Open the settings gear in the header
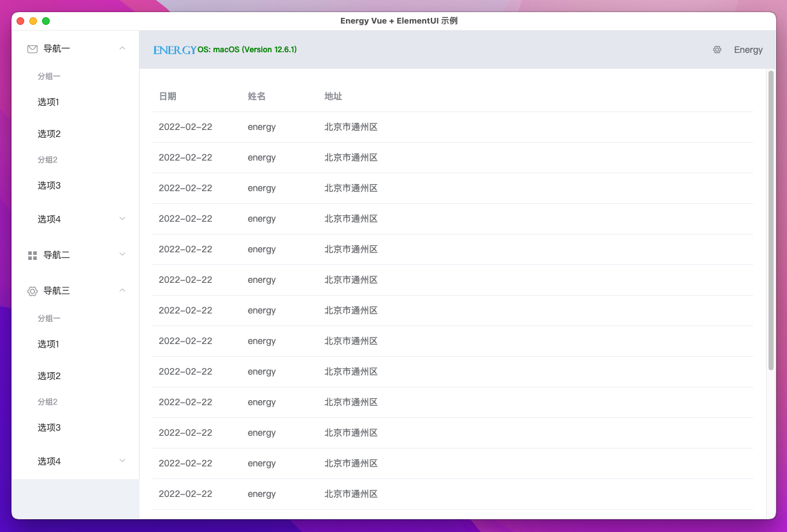 pyautogui.click(x=717, y=50)
